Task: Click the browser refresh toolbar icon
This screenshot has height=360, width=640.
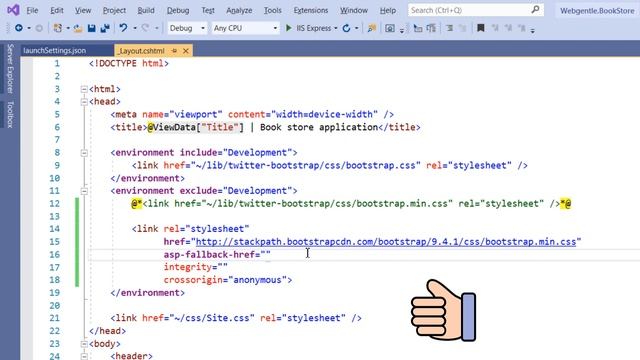Action: coord(347,28)
